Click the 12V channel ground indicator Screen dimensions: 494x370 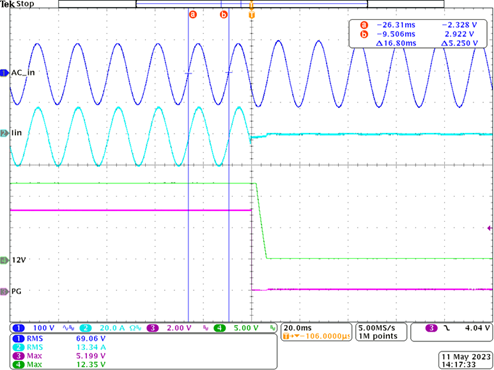click(4, 260)
